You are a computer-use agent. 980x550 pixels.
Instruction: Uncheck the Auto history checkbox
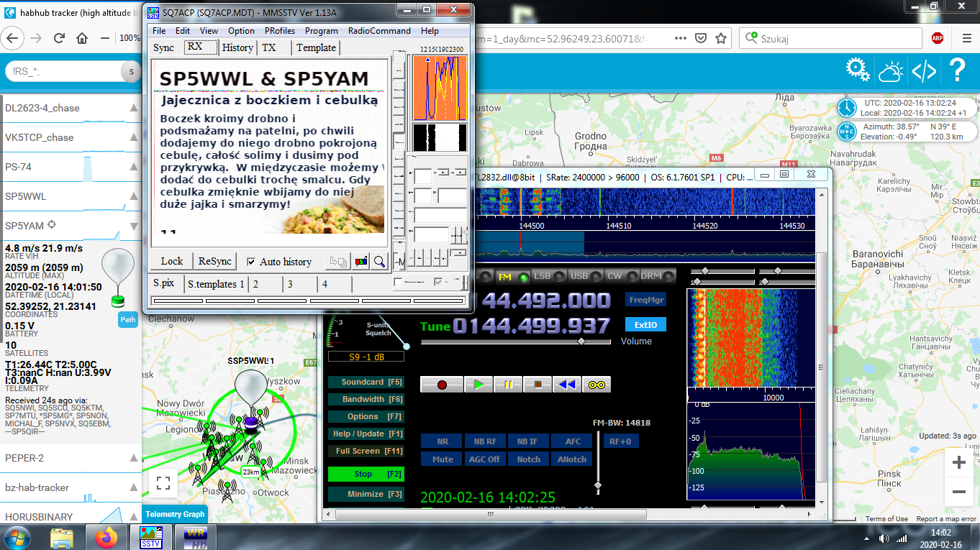pyautogui.click(x=251, y=262)
